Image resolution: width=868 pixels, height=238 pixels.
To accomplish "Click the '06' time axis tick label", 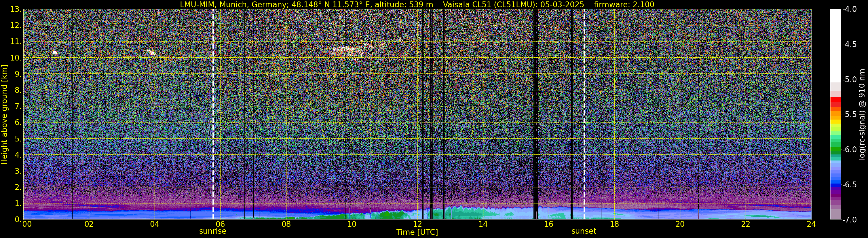I will click(x=220, y=224).
